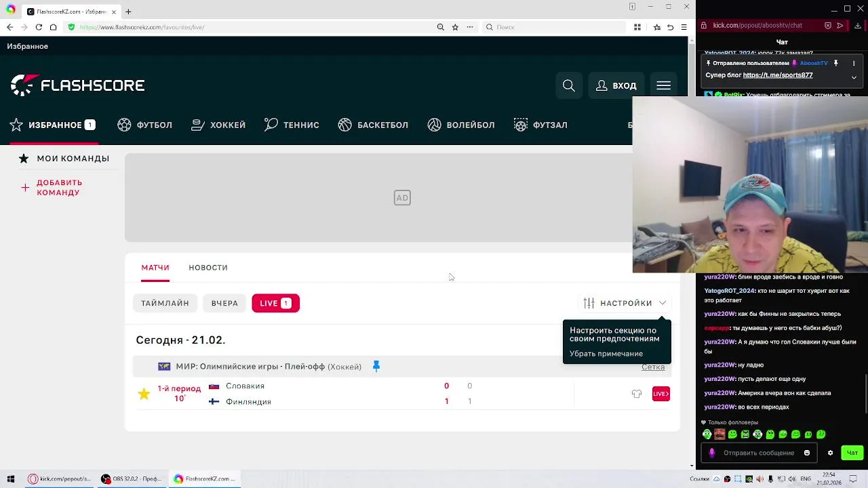This screenshot has width=868, height=488.
Task: Click the shirt lineup icon in match row
Action: (x=637, y=394)
